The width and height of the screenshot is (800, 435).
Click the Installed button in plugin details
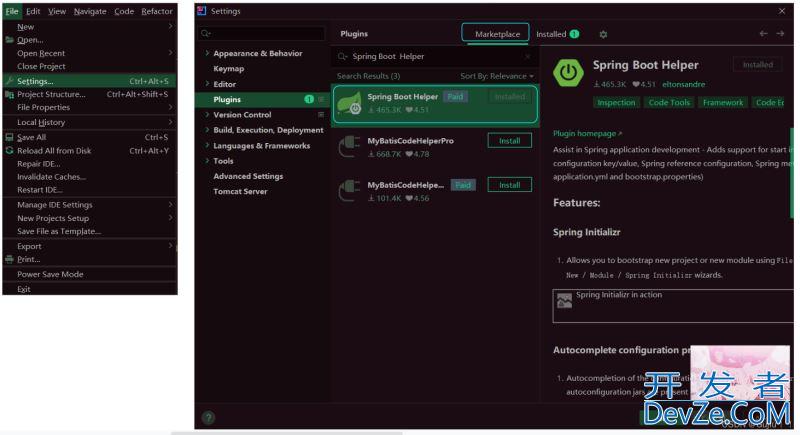coord(758,65)
